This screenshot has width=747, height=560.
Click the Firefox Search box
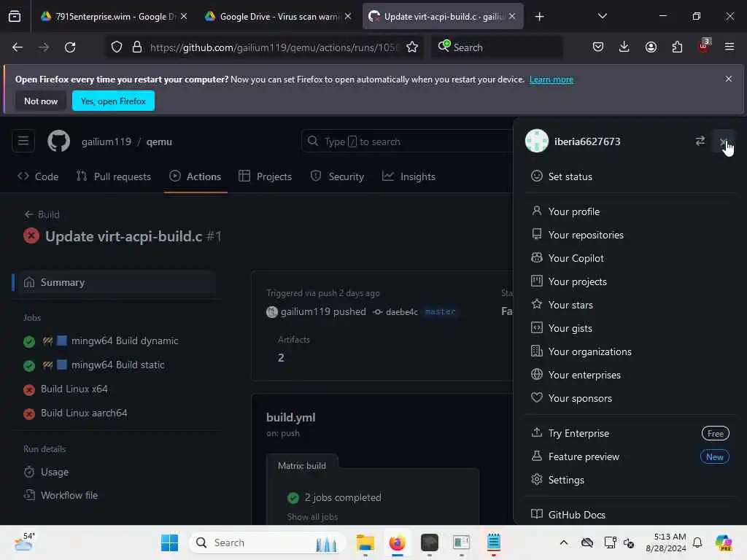pyautogui.click(x=497, y=47)
